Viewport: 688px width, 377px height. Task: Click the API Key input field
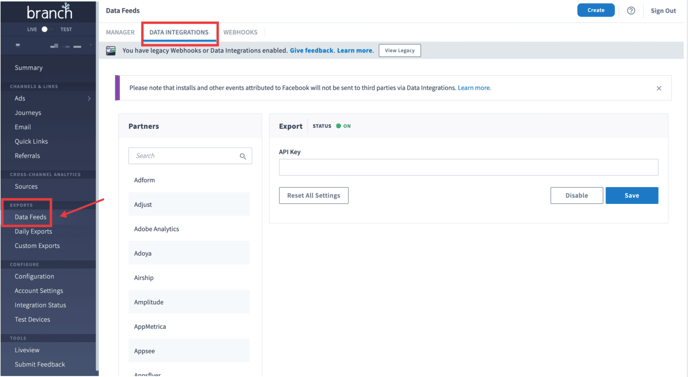click(x=469, y=167)
